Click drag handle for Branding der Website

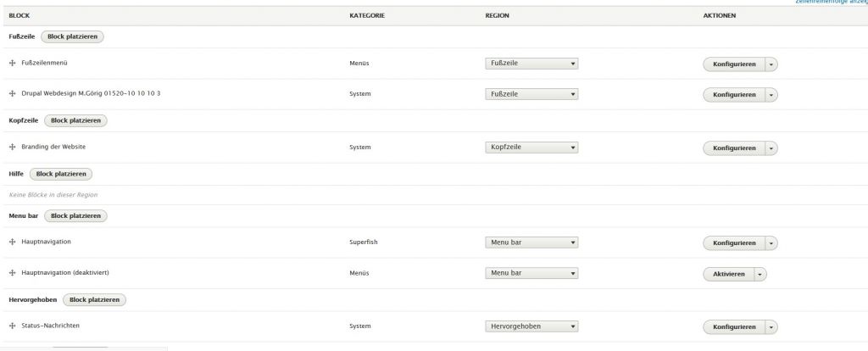point(12,147)
